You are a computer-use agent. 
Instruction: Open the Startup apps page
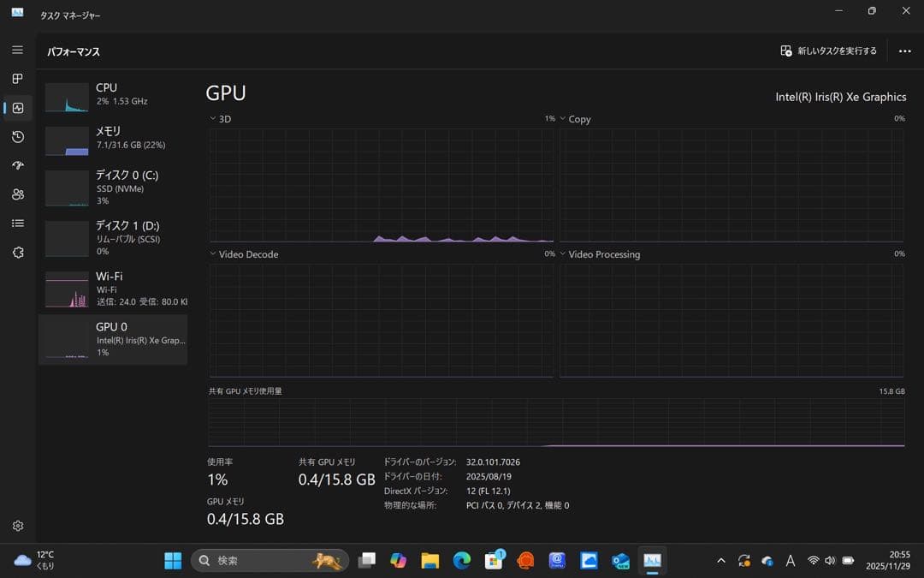pos(17,165)
